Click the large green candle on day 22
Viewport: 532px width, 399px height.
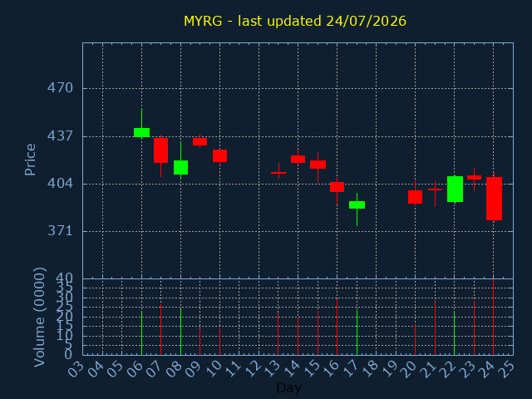pos(455,189)
